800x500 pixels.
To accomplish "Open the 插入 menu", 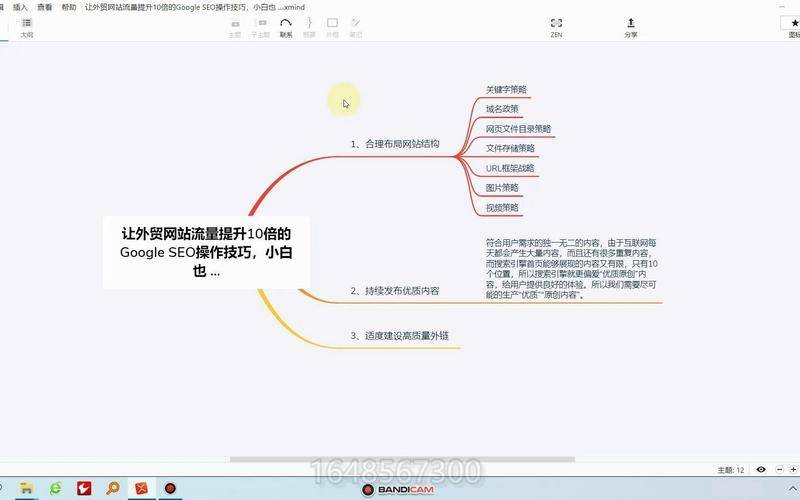I will 20,7.
